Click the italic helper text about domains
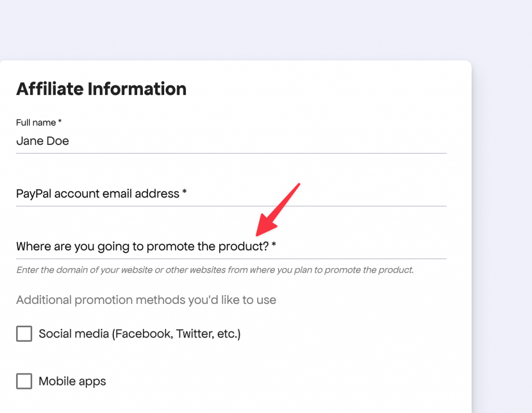This screenshot has width=532, height=413. 215,270
